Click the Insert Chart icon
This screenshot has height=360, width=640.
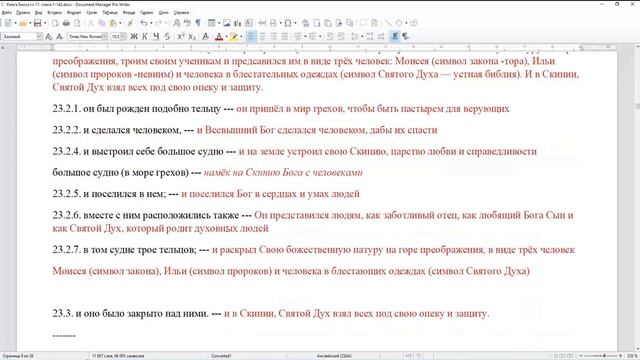tap(238, 23)
